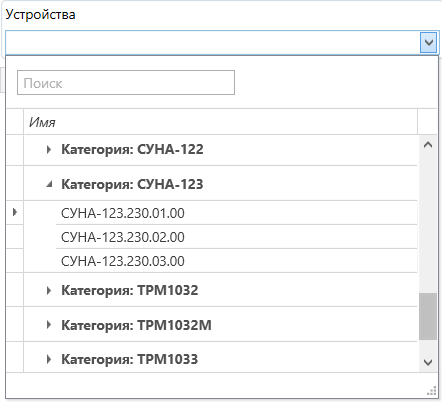Click the current row indicator arrow

point(15,212)
